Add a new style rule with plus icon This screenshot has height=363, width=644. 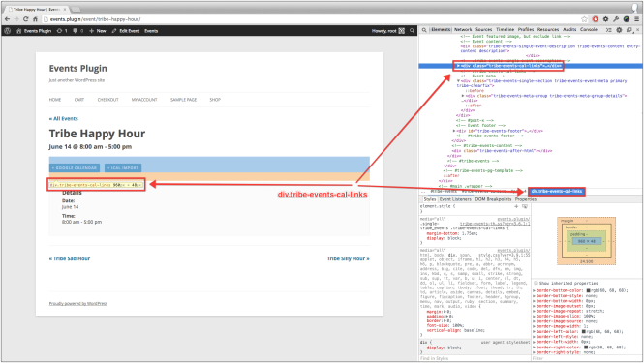click(x=516, y=206)
